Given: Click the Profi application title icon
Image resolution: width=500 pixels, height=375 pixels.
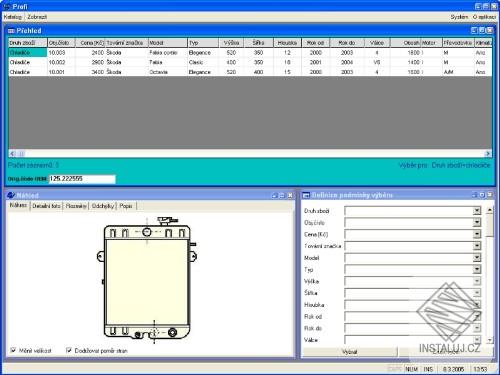Looking at the screenshot, I should (x=7, y=7).
